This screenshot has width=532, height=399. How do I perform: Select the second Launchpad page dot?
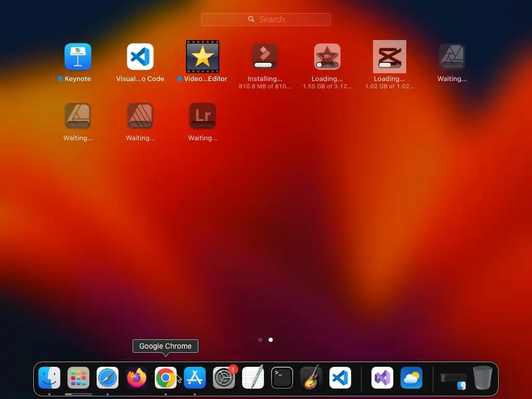(271, 340)
